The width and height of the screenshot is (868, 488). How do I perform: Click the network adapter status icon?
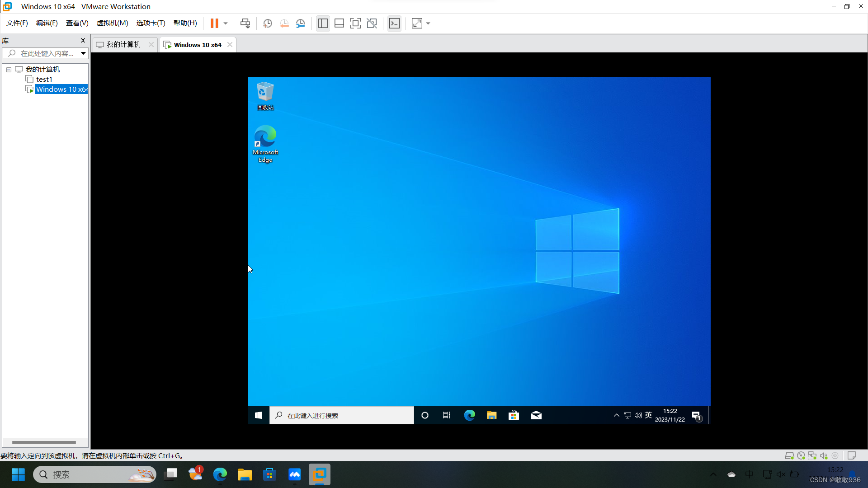point(813,455)
